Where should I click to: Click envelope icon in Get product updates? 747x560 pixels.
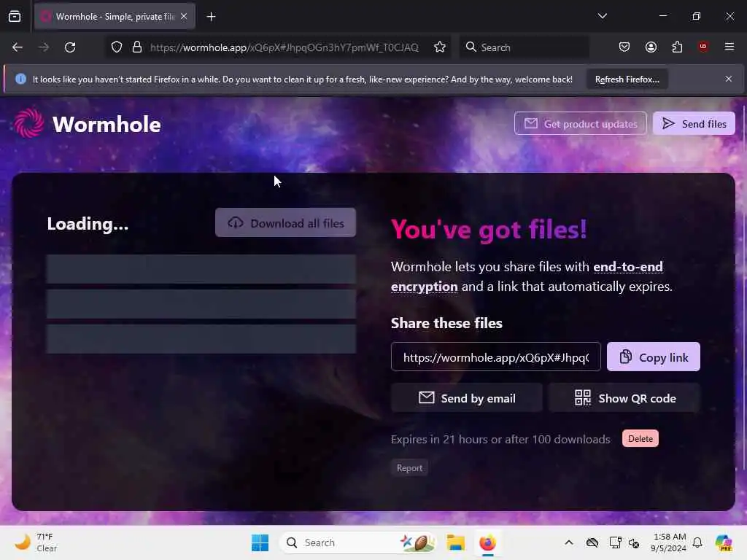[531, 124]
